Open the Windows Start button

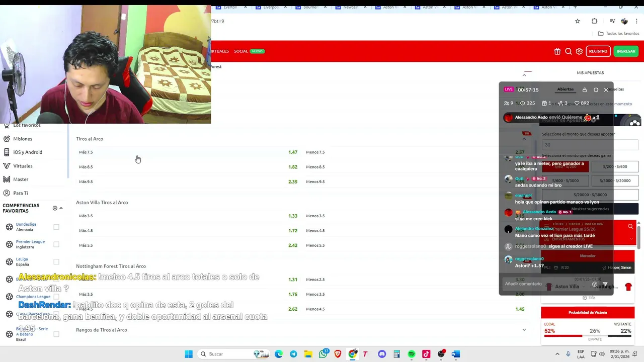[x=189, y=354]
